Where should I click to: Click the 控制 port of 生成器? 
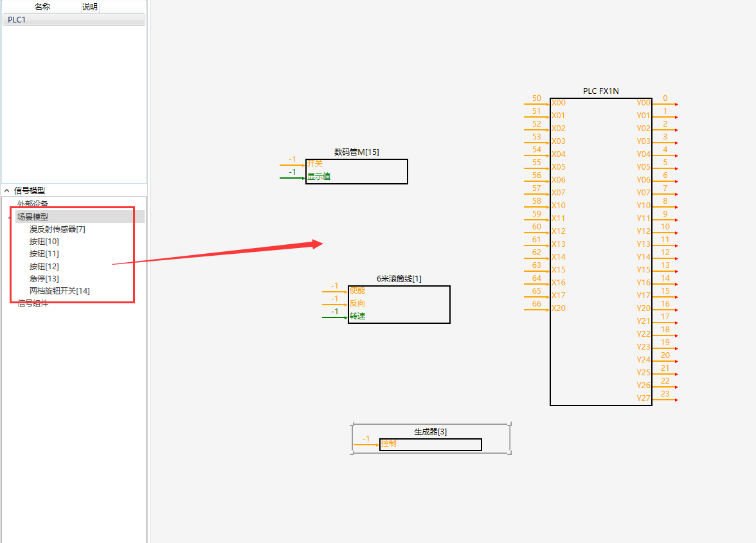click(x=388, y=443)
